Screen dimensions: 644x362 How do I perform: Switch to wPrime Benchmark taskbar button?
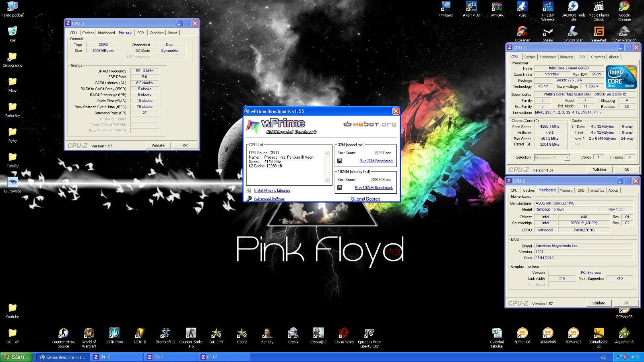click(62, 357)
